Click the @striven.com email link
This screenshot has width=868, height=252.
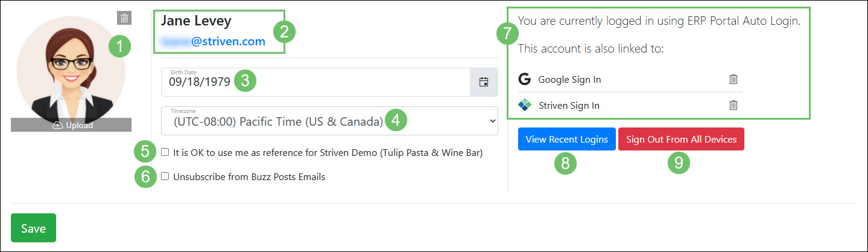[213, 42]
